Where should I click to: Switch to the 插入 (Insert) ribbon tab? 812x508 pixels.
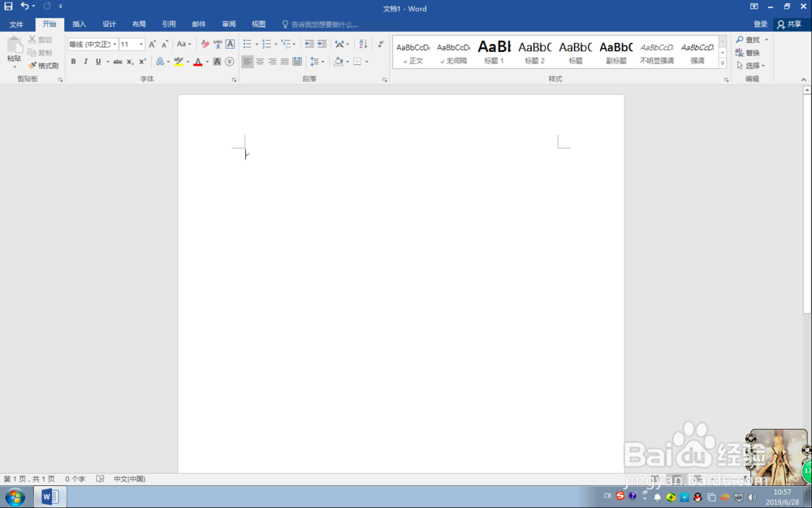click(79, 24)
